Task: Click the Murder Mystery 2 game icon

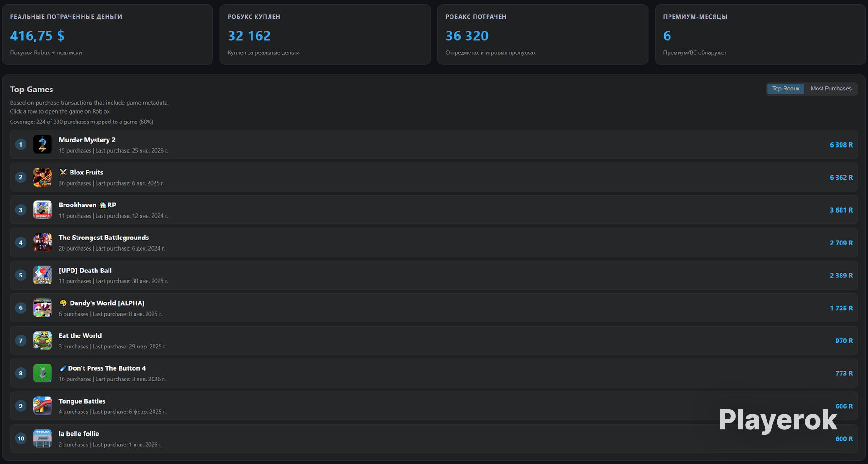Action: (x=43, y=145)
